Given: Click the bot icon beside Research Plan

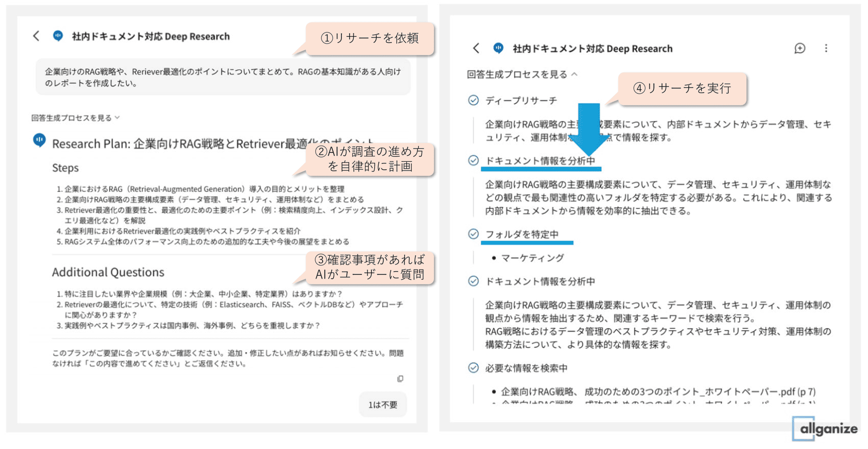Looking at the screenshot, I should pos(39,141).
